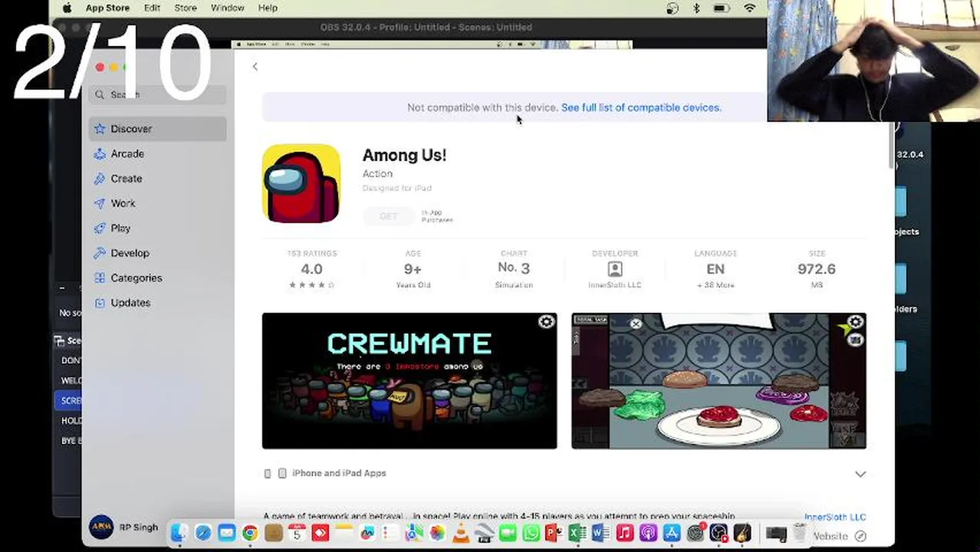Open the Store menu

point(186,8)
